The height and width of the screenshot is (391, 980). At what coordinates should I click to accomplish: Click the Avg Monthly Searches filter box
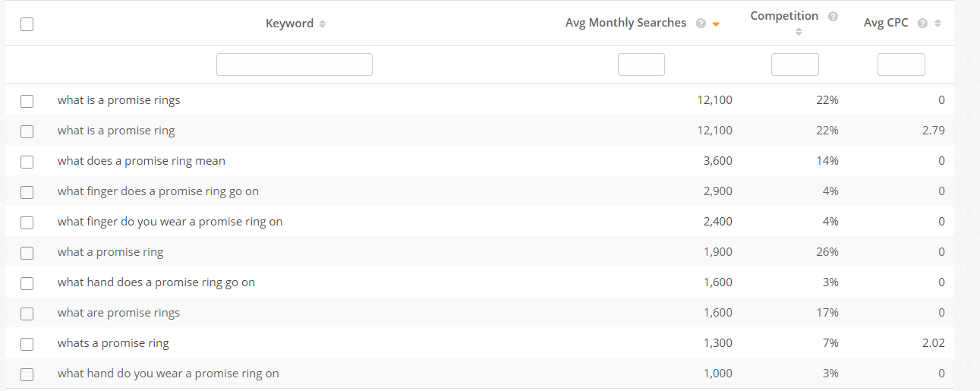pyautogui.click(x=641, y=65)
